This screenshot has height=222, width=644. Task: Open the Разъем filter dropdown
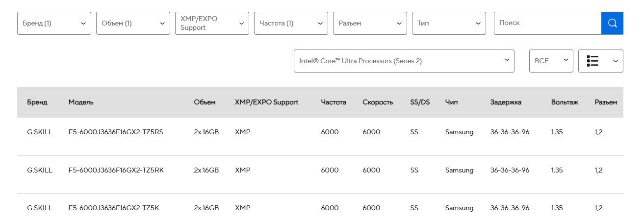(x=370, y=23)
